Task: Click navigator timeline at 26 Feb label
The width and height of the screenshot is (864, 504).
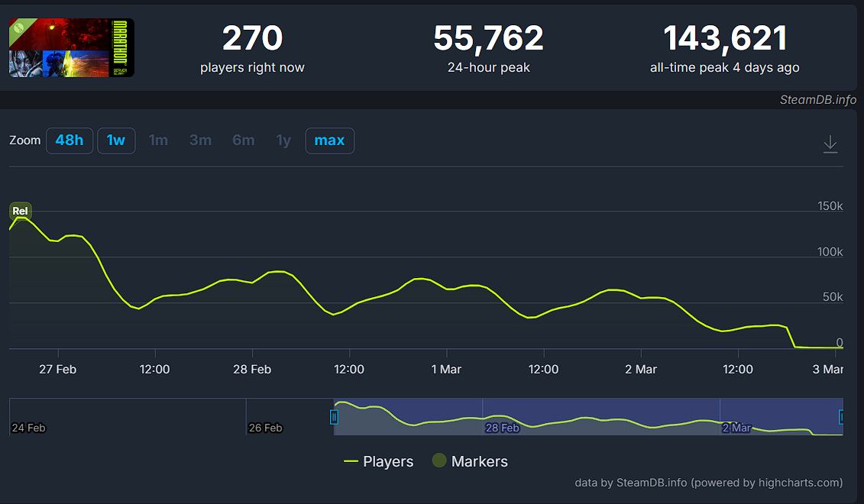Action: [265, 428]
